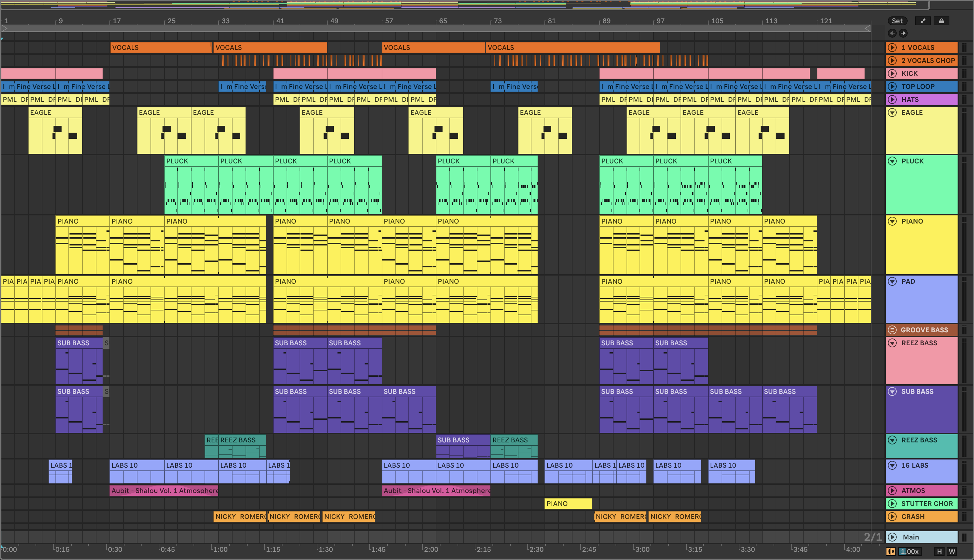Jump to the previous locator arrow
974x560 pixels.
coord(893,34)
